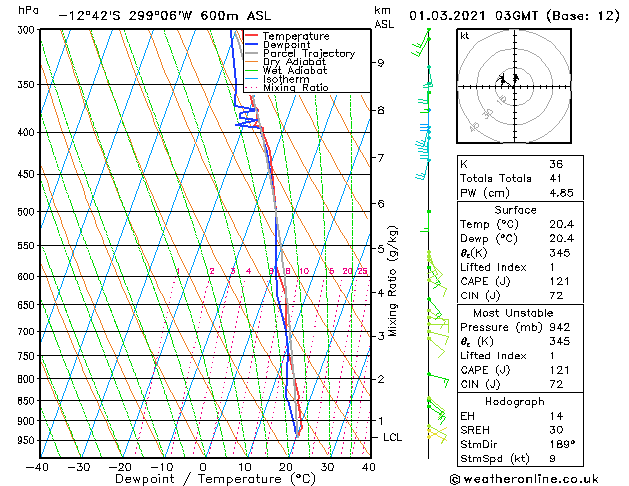This screenshot has width=629, height=486.
Task: Click the blue Dewpoint legend line
Action: [x=251, y=44]
